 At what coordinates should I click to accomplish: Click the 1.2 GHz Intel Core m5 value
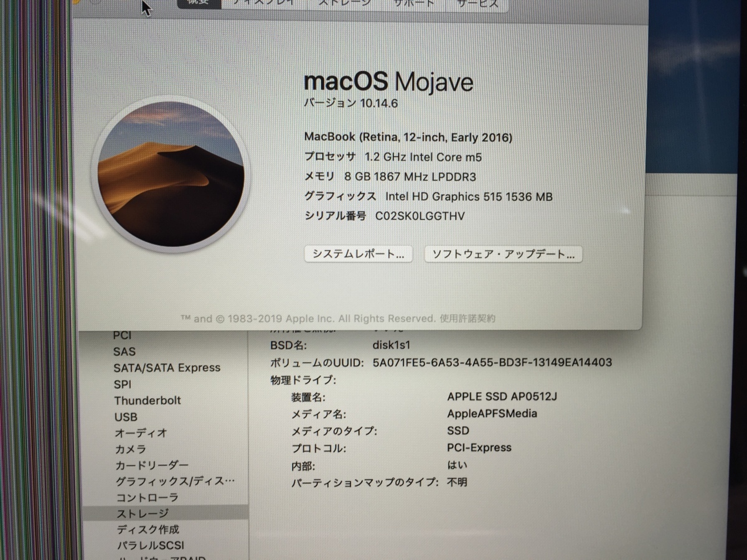click(x=423, y=157)
